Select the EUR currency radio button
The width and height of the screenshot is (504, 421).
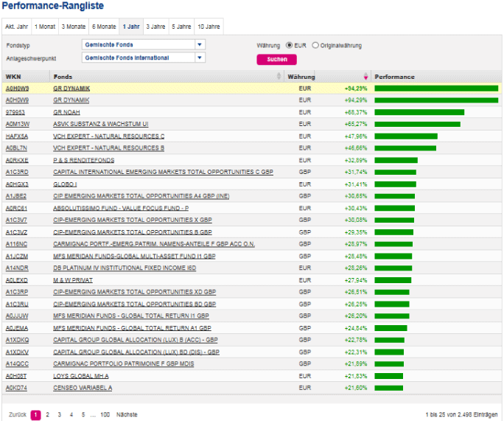(289, 45)
